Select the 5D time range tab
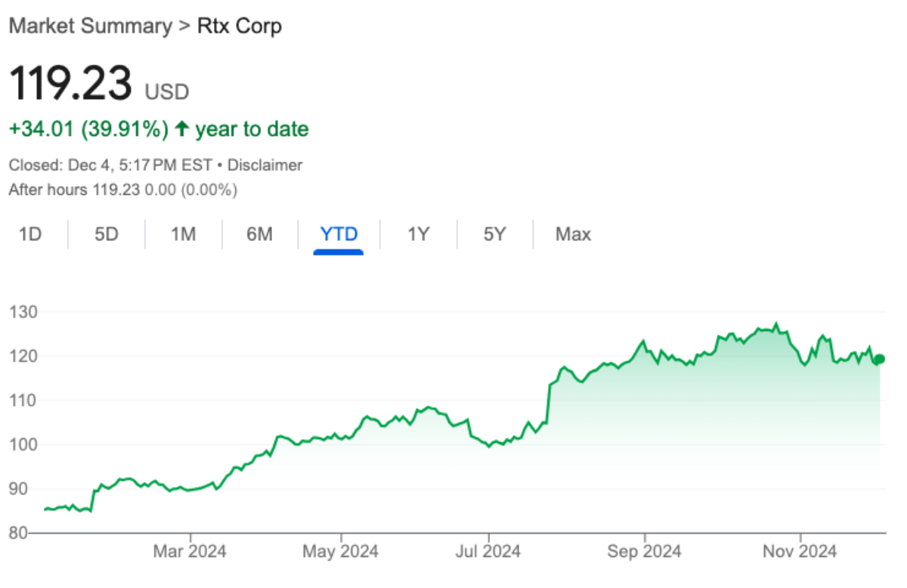Viewport: 907px width, 588px height. [x=107, y=234]
